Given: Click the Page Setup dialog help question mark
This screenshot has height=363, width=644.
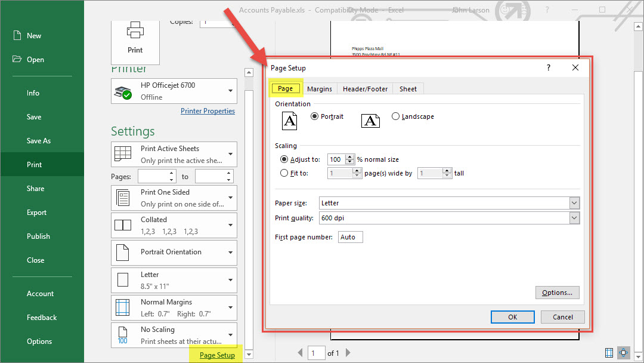Looking at the screenshot, I should point(549,68).
